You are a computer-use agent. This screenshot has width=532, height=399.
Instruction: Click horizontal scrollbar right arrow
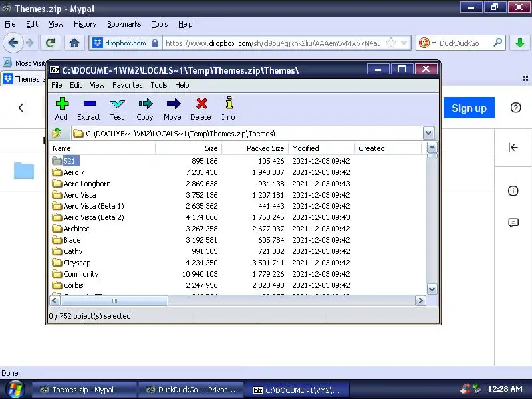point(421,301)
